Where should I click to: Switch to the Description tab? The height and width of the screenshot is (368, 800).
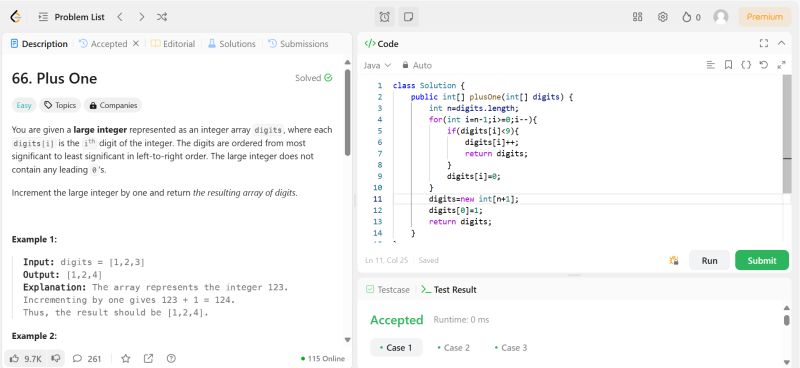click(x=39, y=44)
